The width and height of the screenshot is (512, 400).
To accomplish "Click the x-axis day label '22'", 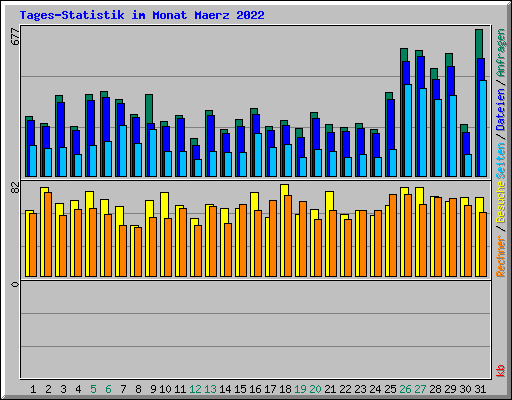I will (345, 389).
